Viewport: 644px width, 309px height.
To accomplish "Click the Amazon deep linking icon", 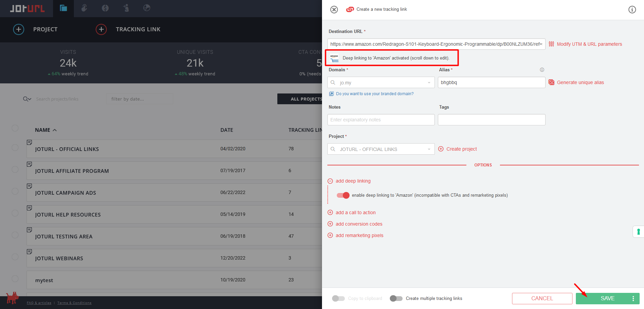I will (334, 59).
